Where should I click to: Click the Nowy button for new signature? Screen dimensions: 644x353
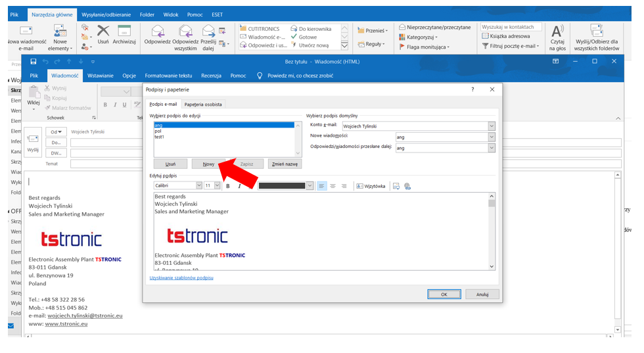(208, 164)
